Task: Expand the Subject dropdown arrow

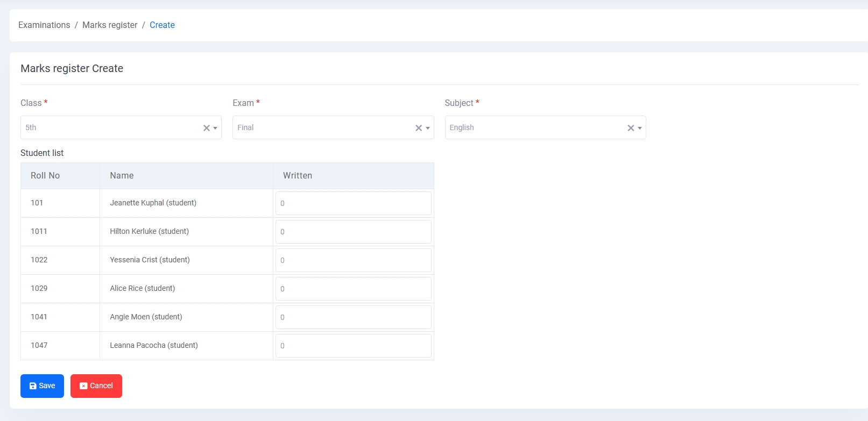Action: pos(640,128)
